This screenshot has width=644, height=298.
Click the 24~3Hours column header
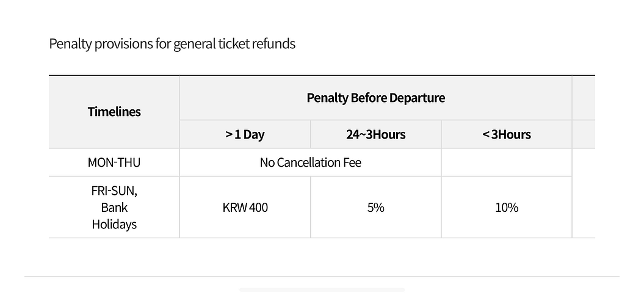click(x=375, y=134)
